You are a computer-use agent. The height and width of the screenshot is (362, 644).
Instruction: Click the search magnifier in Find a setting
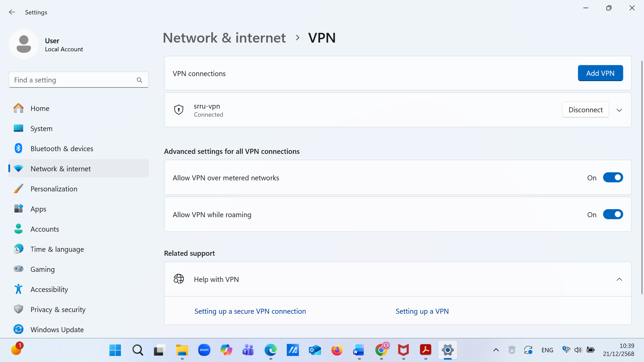(140, 80)
